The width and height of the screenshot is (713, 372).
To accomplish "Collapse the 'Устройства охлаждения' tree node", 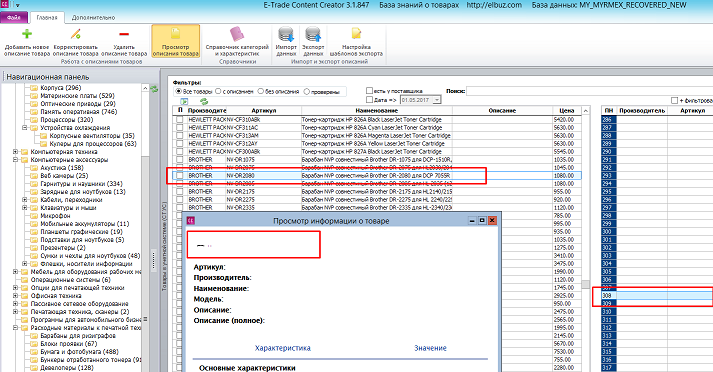I will [25, 128].
